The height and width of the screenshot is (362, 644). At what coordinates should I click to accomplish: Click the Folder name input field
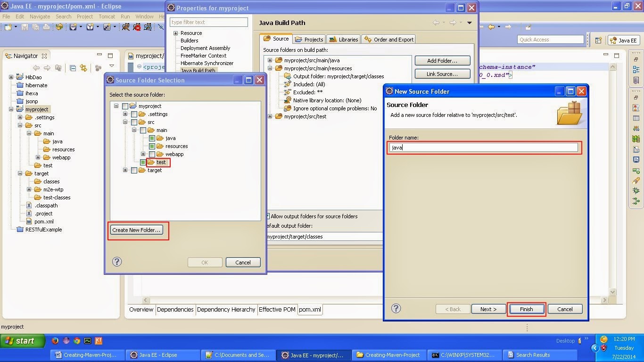pyautogui.click(x=484, y=148)
